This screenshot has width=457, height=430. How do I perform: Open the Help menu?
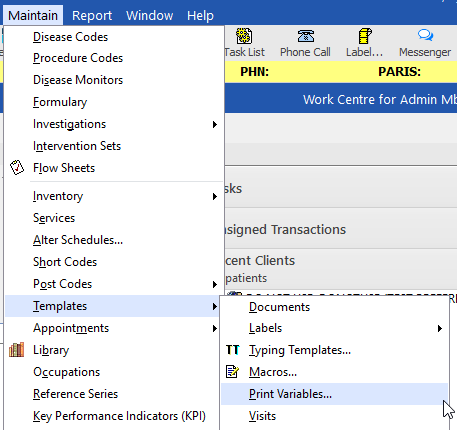point(200,15)
